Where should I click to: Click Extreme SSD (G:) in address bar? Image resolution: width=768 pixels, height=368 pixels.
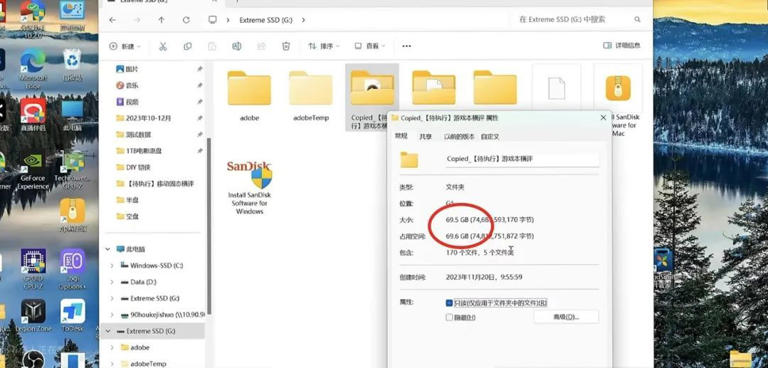[x=265, y=20]
